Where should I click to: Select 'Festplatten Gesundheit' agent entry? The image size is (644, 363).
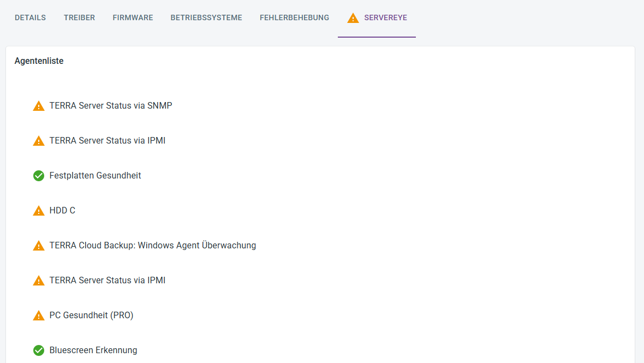(96, 175)
